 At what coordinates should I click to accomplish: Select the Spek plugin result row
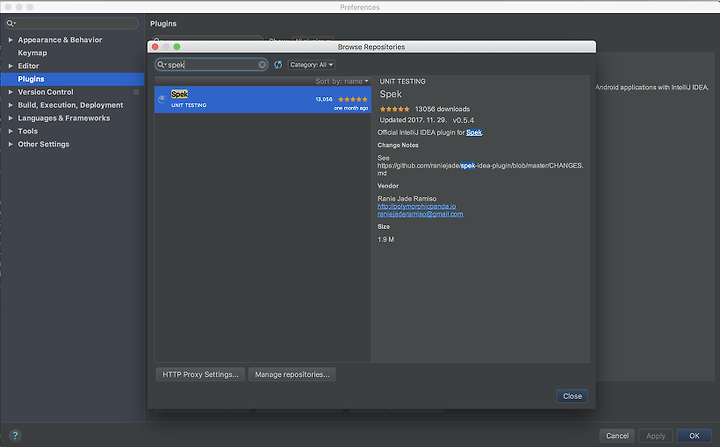click(263, 100)
